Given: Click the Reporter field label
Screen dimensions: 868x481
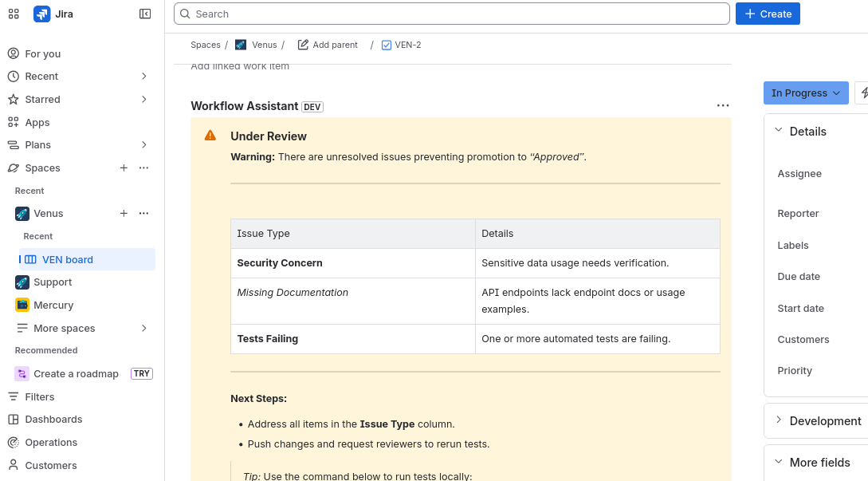Looking at the screenshot, I should click(798, 213).
